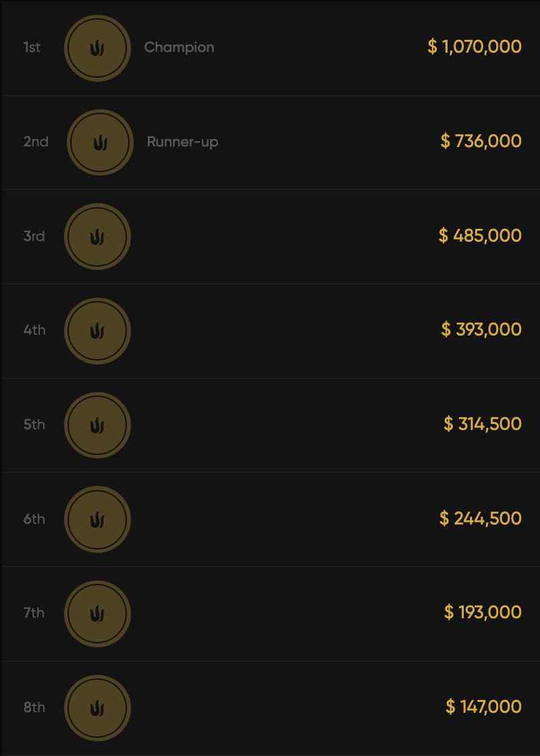Click the $ 147,000 prize amount
This screenshot has height=756, width=540.
[x=483, y=707]
